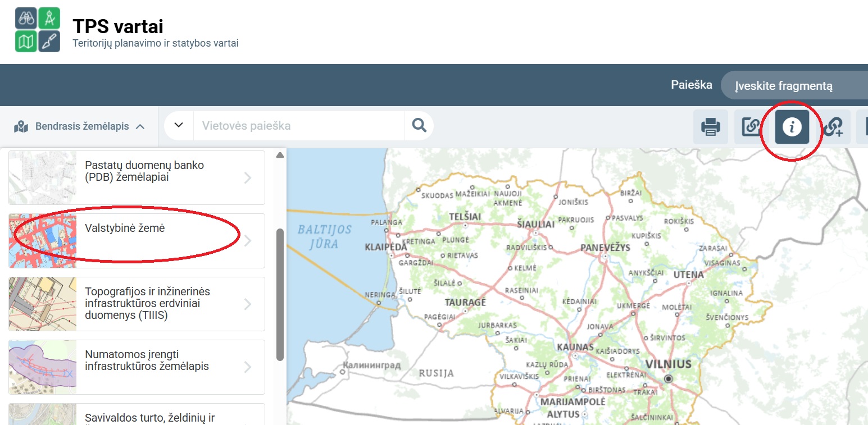Run place search with the magnifier icon
868x425 pixels.
coord(419,125)
